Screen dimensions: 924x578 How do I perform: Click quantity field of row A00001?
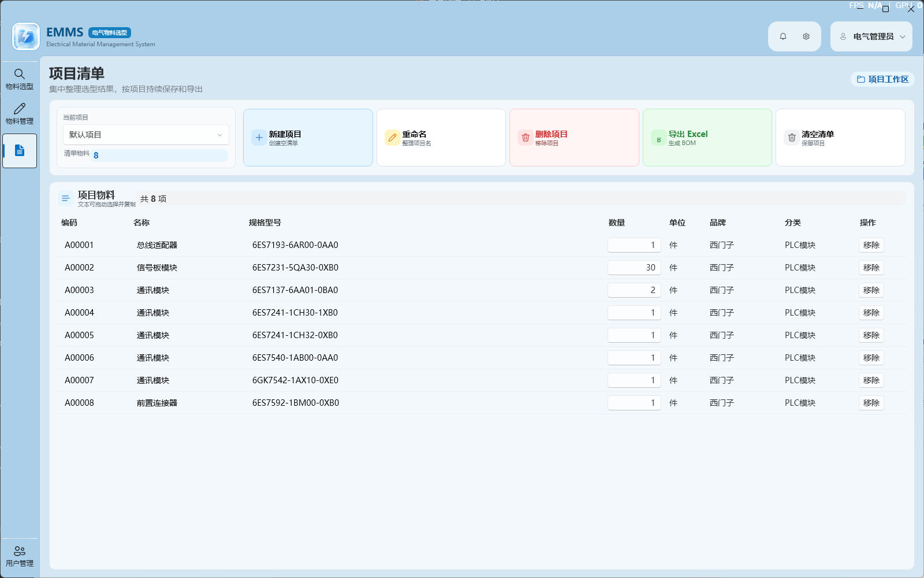pyautogui.click(x=634, y=245)
